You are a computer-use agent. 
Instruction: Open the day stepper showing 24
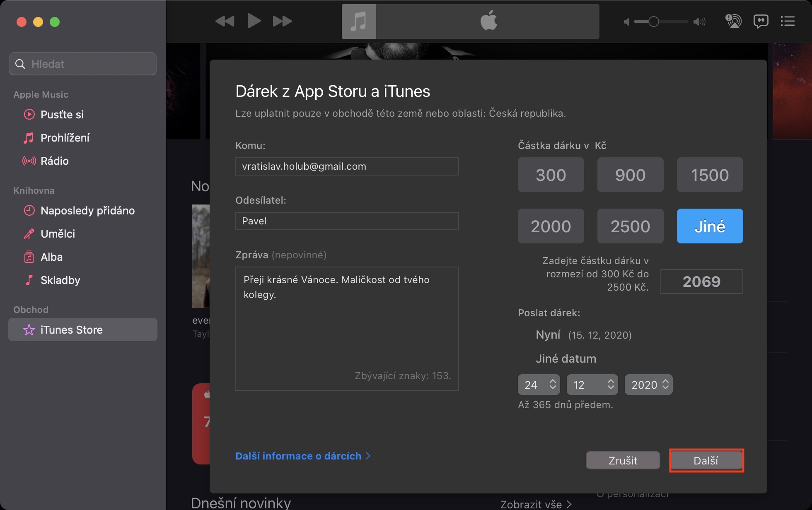(x=539, y=385)
